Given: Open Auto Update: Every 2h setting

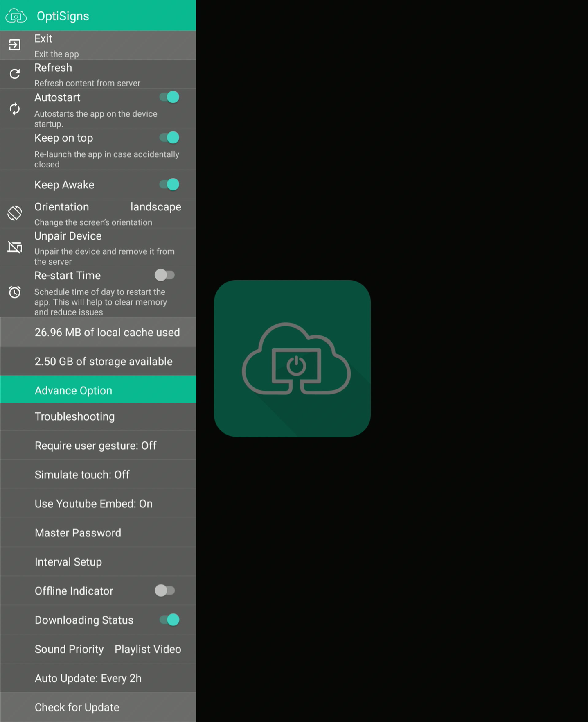Looking at the screenshot, I should (98, 678).
